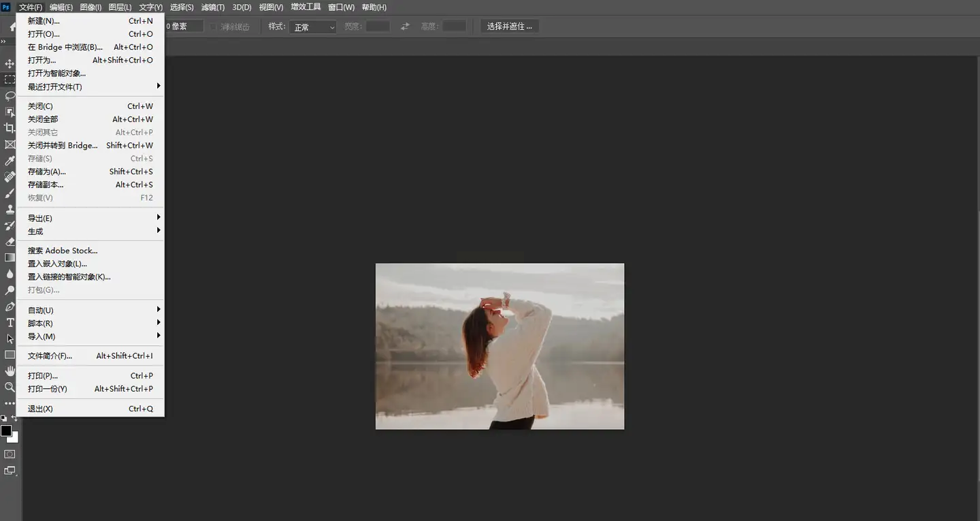Image resolution: width=980 pixels, height=521 pixels.
Task: Open the 滤镜(T) menu in menu bar
Action: (x=213, y=7)
